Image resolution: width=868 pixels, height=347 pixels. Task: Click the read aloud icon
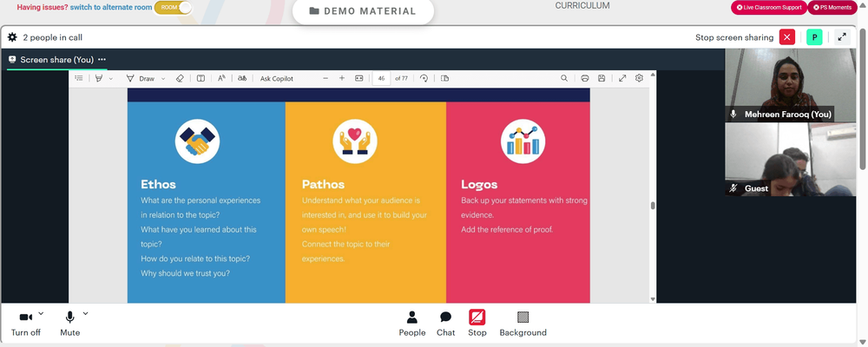[x=221, y=79]
